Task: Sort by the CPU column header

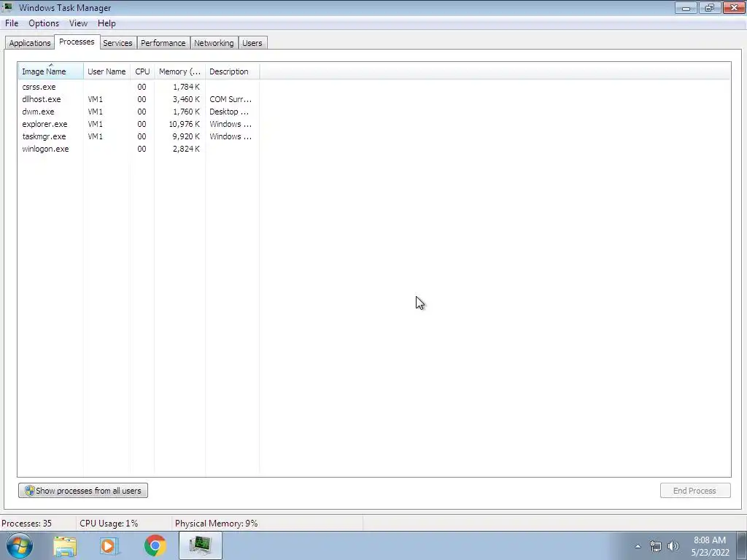Action: tap(142, 71)
